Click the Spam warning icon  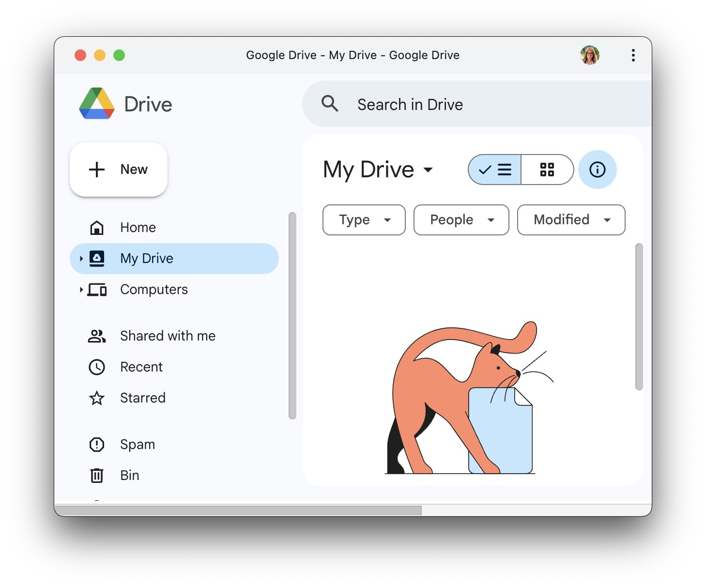point(97,445)
